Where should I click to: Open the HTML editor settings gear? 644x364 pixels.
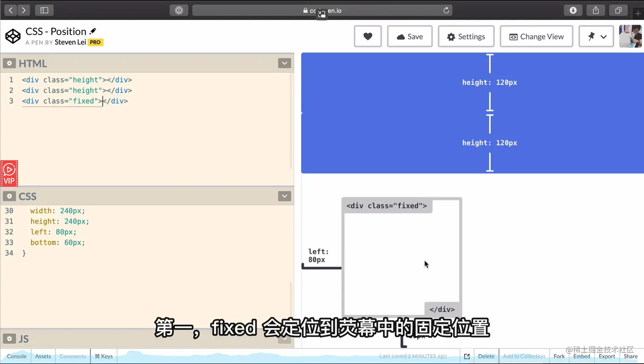9,63
